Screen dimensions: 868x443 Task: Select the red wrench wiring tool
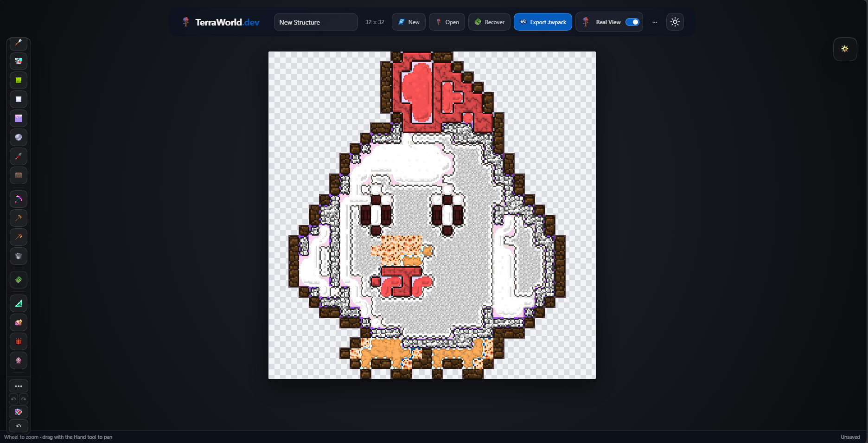click(19, 156)
